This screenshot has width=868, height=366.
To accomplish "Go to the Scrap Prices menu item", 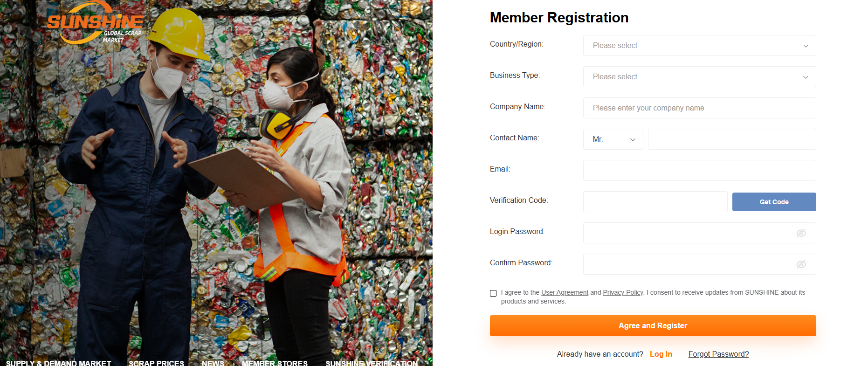I will click(x=156, y=363).
